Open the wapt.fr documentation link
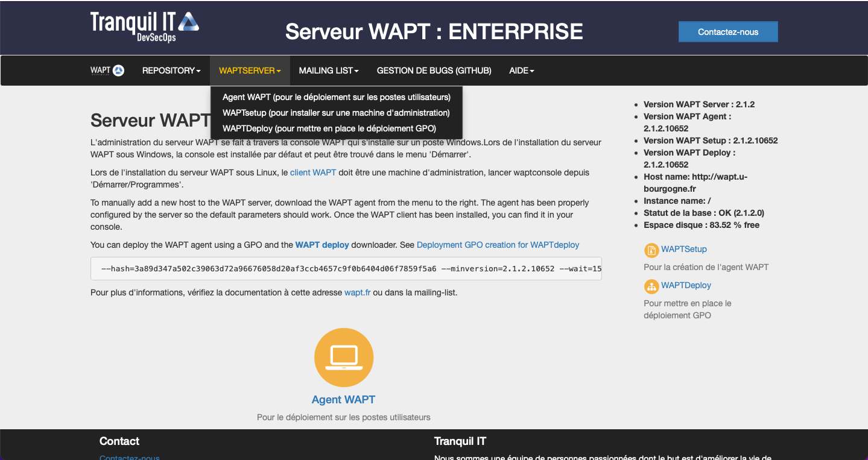This screenshot has height=460, width=868. pyautogui.click(x=357, y=292)
